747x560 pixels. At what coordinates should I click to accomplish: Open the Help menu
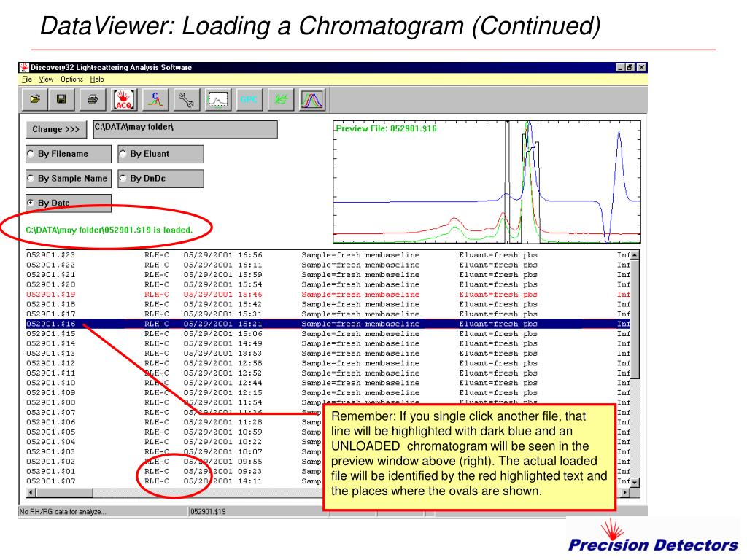point(97,79)
